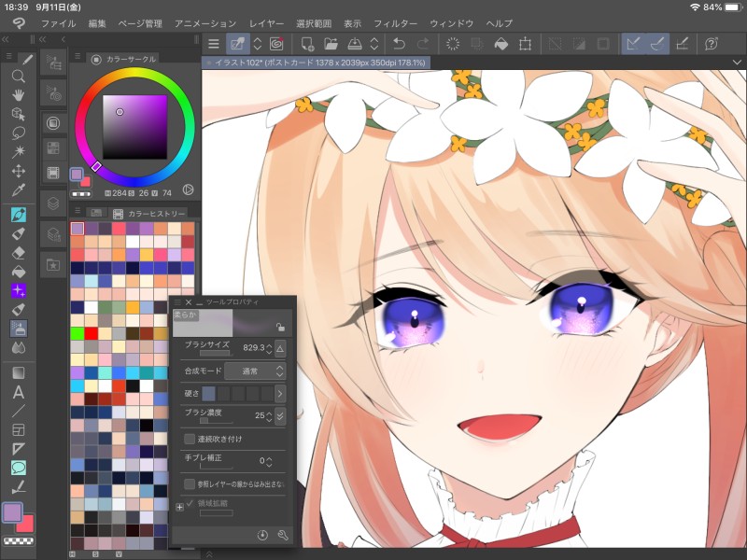
Task: Select the Zoom magnifier tool
Action: (x=18, y=77)
